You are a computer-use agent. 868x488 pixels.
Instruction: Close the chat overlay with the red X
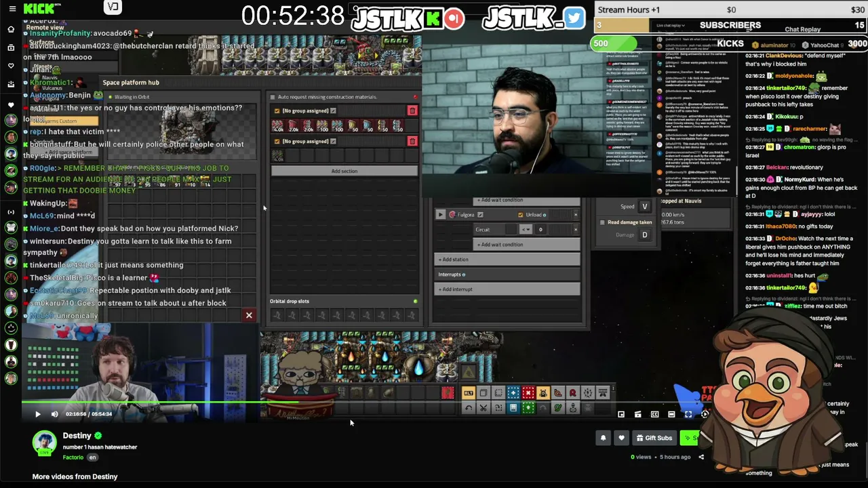[x=249, y=315]
